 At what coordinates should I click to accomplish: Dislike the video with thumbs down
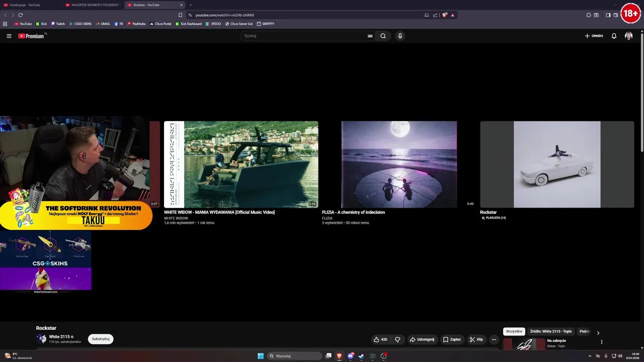coord(397,339)
